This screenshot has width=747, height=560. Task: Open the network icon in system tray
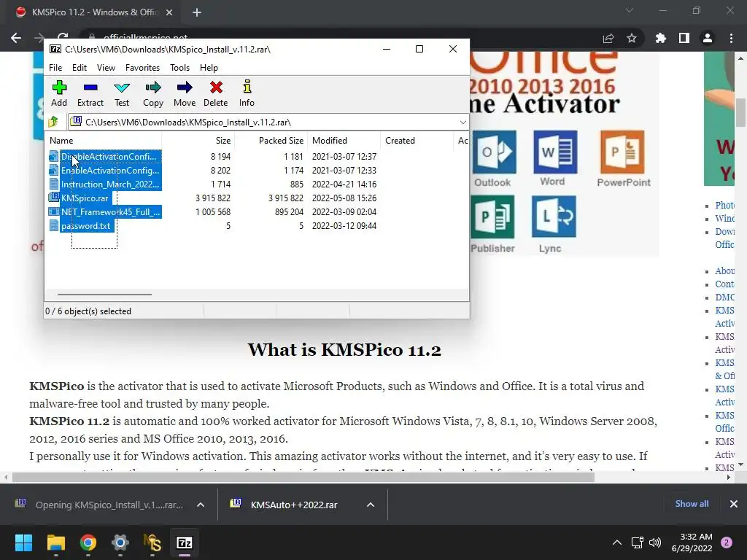click(x=637, y=542)
